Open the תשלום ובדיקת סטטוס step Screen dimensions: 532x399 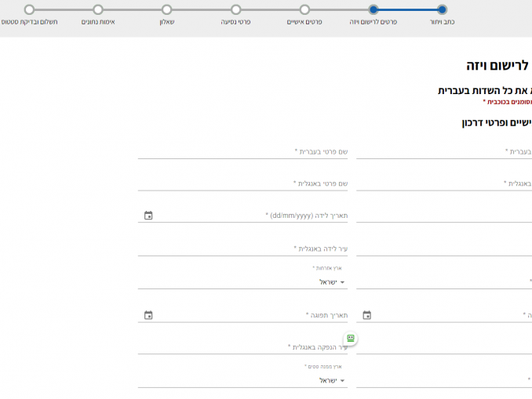point(29,10)
